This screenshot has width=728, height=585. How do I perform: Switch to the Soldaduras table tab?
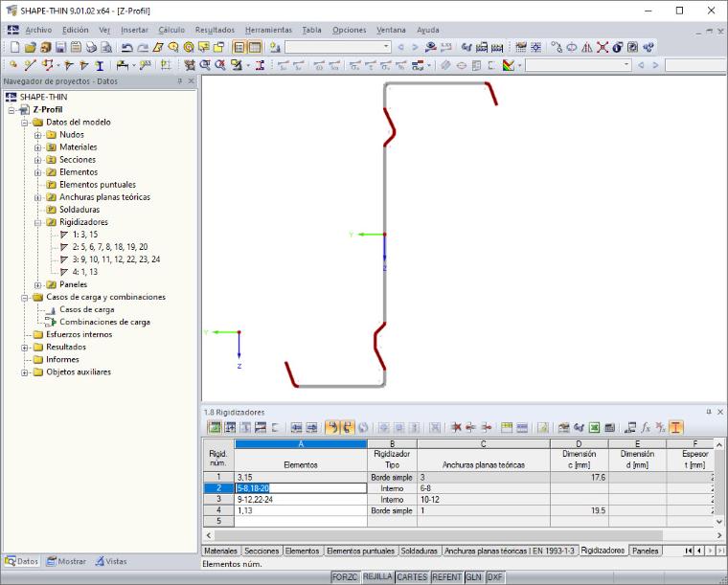click(419, 551)
